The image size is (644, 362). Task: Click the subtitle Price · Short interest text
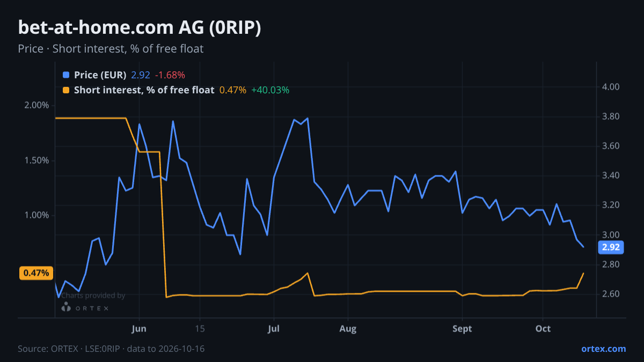111,49
